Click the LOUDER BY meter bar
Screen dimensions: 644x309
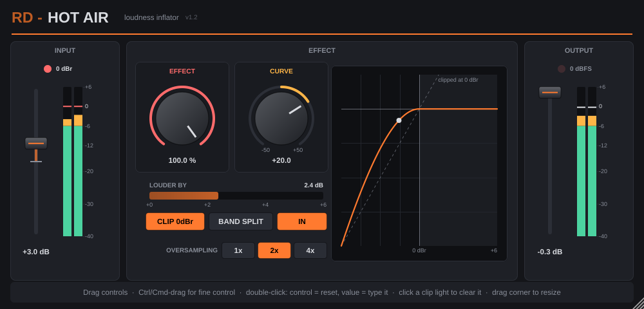click(x=236, y=196)
